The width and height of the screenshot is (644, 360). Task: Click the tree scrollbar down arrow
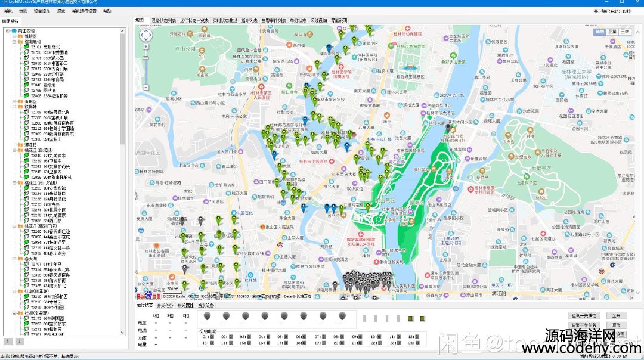122,333
